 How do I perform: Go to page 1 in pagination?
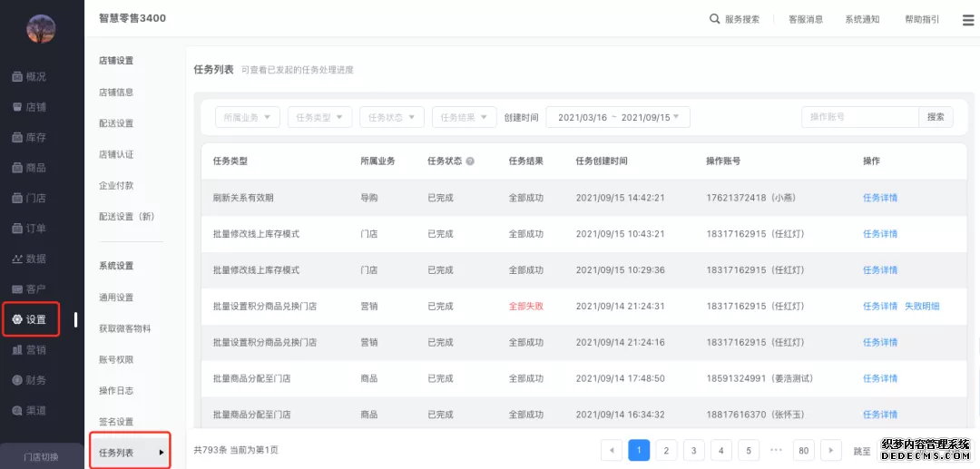coord(639,450)
